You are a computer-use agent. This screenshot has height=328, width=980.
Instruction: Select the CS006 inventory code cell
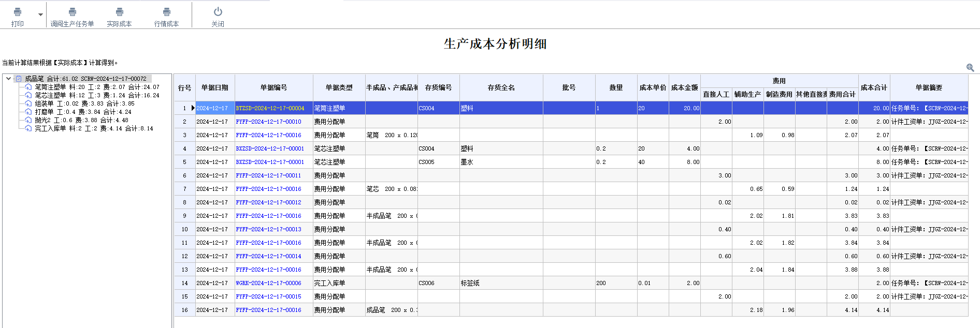439,283
